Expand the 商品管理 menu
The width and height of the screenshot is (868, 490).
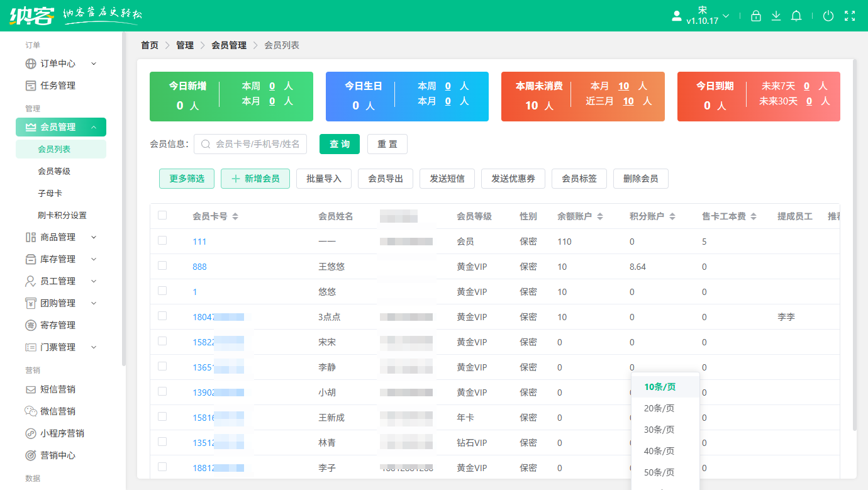tap(60, 237)
